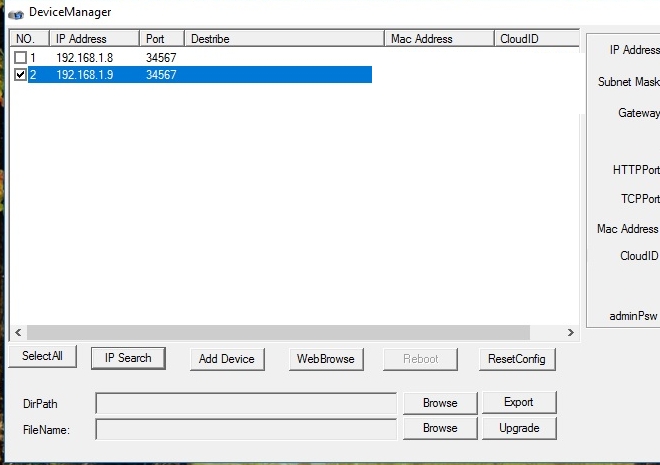This screenshot has height=465, width=660.
Task: Click the right scroll arrow of the list
Action: pos(571,332)
